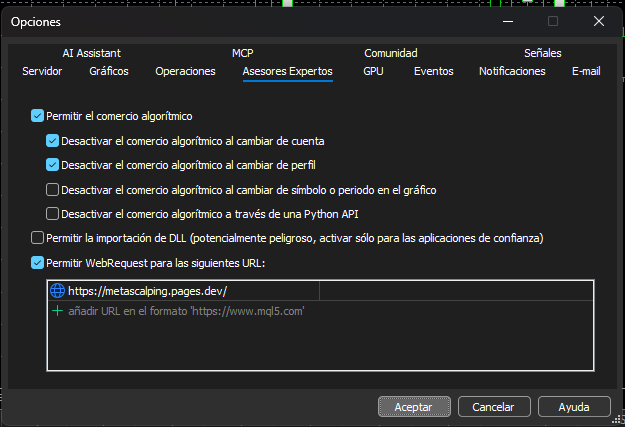
Task: Click the globe icon beside metascalping URL
Action: point(57,291)
